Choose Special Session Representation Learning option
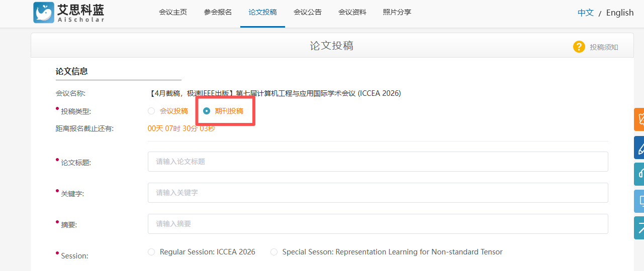This screenshot has width=644, height=271. 274,252
